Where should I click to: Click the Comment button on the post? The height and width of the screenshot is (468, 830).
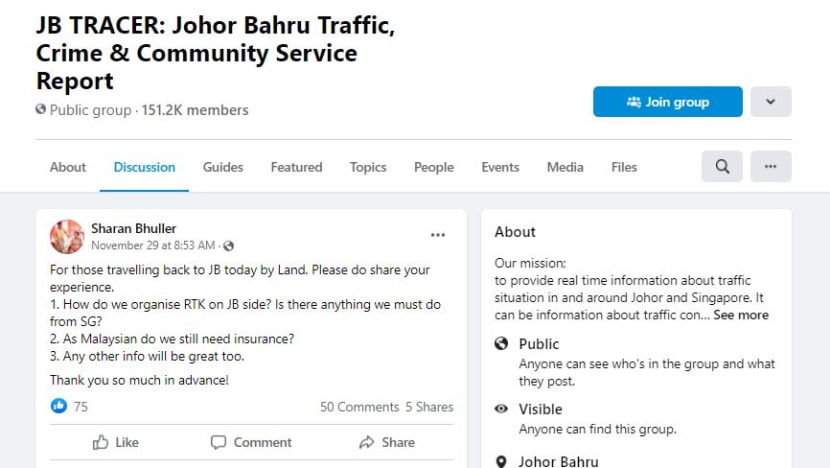pyautogui.click(x=251, y=442)
